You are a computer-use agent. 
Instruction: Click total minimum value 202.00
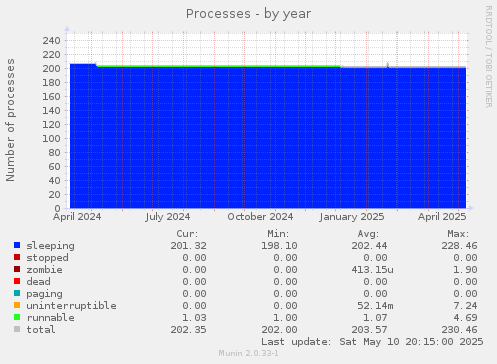279,330
